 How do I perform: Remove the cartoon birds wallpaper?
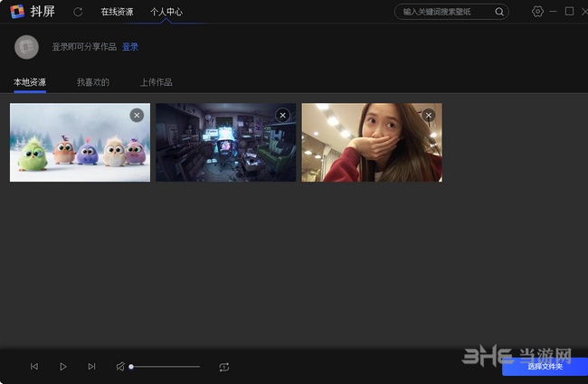[x=137, y=116]
